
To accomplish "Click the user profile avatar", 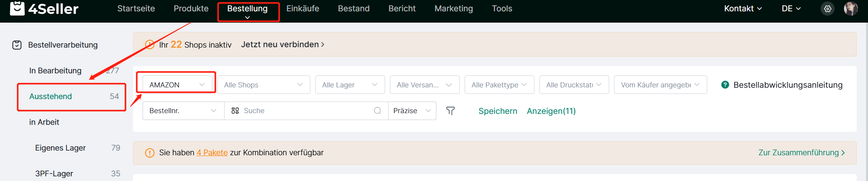I will 850,9.
